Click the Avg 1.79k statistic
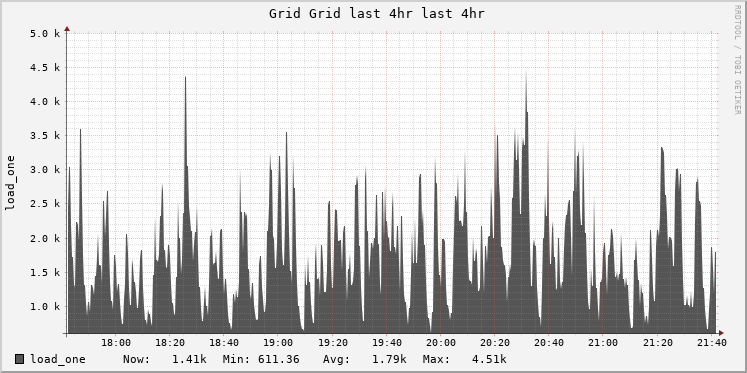Screen dimensions: 747x373 click(x=364, y=359)
